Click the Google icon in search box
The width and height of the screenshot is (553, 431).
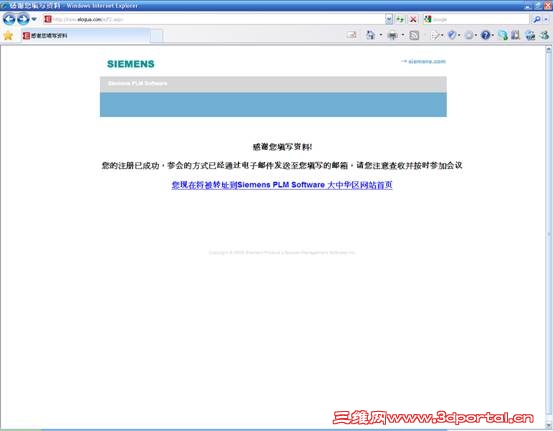pos(427,19)
